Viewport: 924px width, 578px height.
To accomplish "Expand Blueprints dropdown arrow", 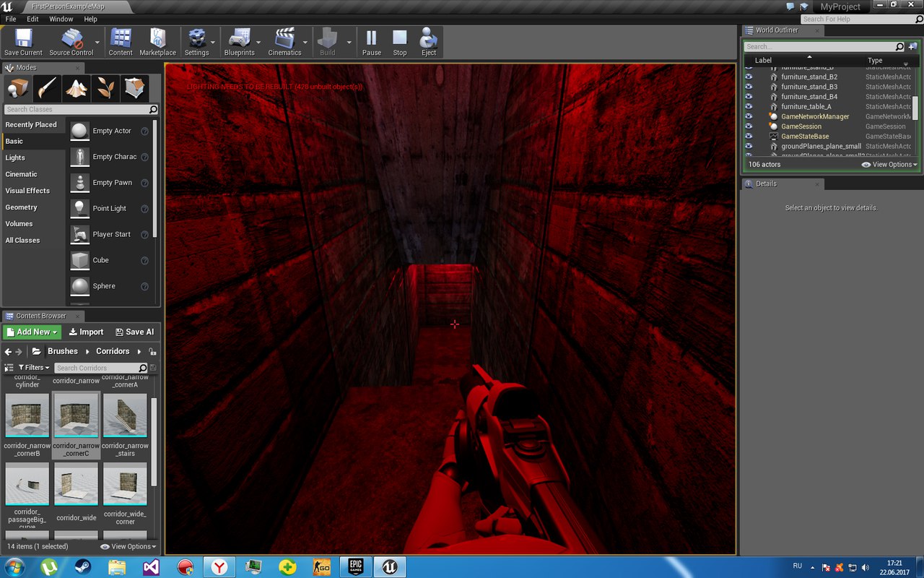I will (259, 43).
